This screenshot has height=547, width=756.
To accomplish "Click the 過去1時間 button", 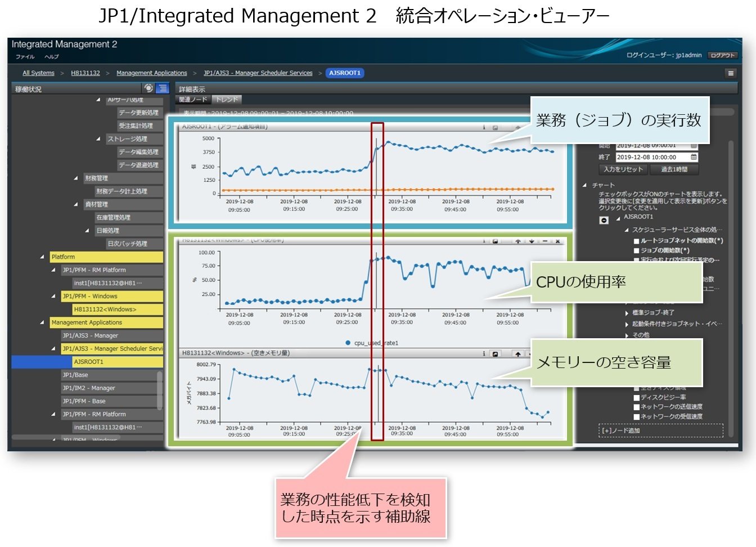I will click(x=674, y=169).
